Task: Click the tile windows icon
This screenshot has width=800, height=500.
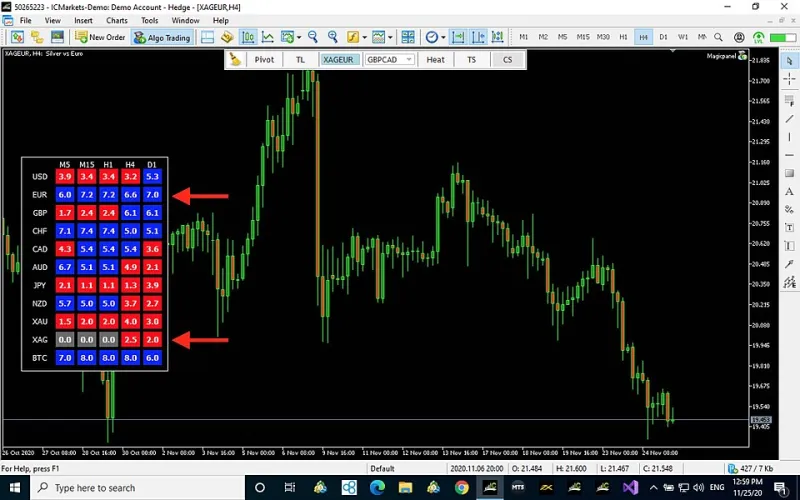Action: 408,37
